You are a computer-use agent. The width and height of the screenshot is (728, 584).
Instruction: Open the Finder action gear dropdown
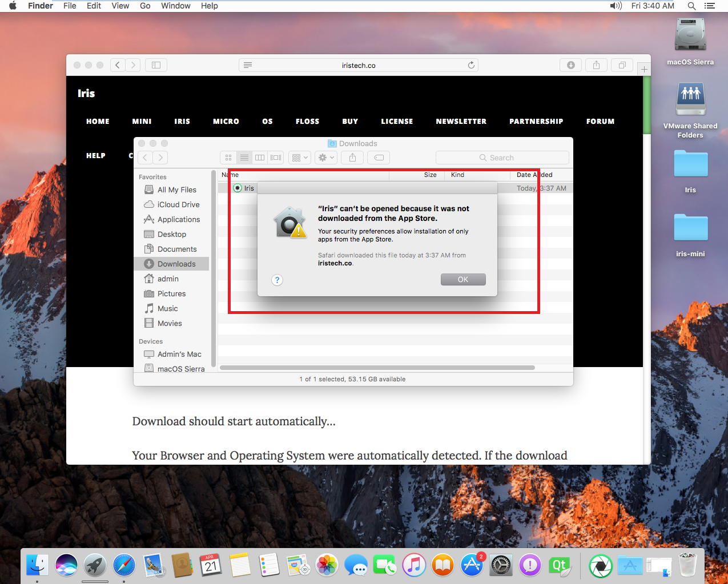click(x=326, y=158)
